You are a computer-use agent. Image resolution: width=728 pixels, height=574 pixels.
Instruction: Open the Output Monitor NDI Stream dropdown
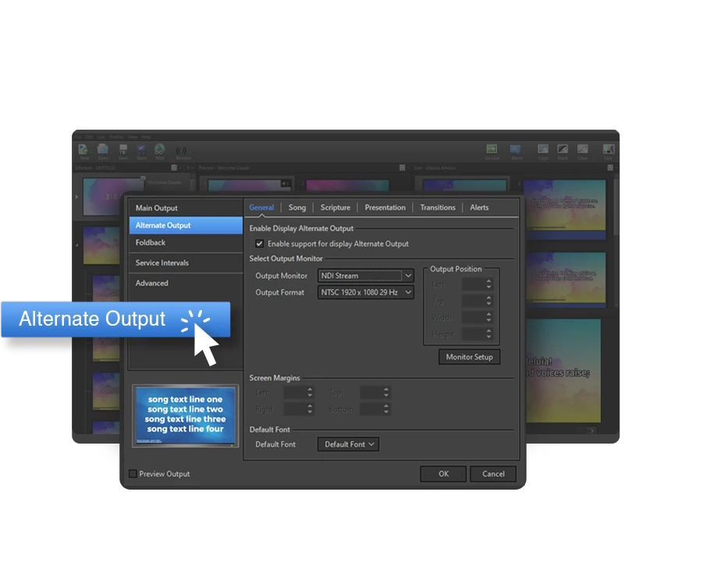click(366, 276)
